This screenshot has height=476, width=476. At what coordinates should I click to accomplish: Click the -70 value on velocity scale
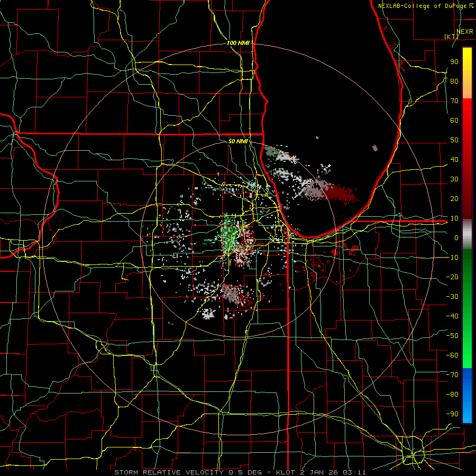pos(452,374)
